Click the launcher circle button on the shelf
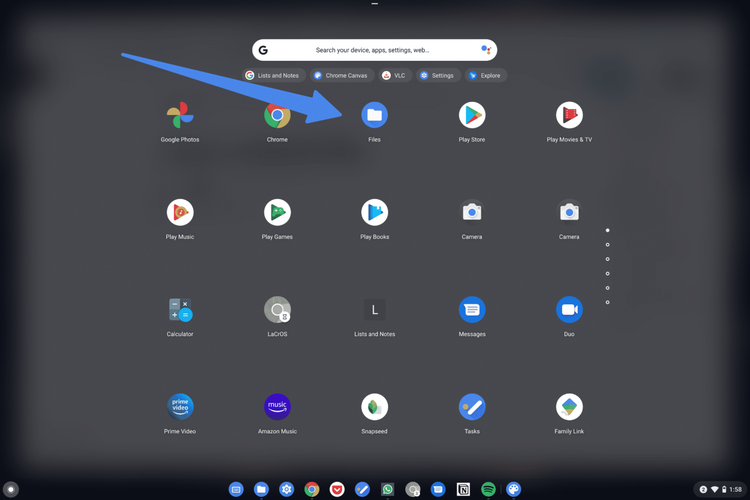Viewport: 750px width, 500px height. tap(11, 489)
